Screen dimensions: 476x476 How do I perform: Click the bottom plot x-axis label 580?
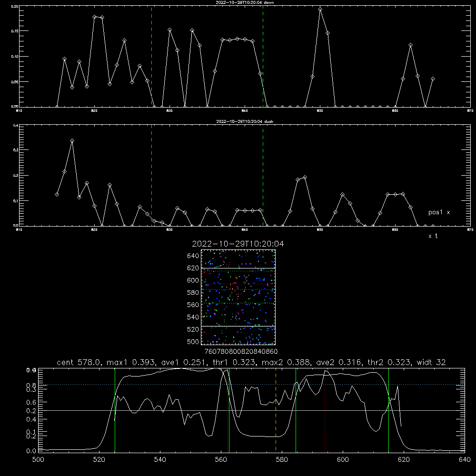(x=282, y=460)
